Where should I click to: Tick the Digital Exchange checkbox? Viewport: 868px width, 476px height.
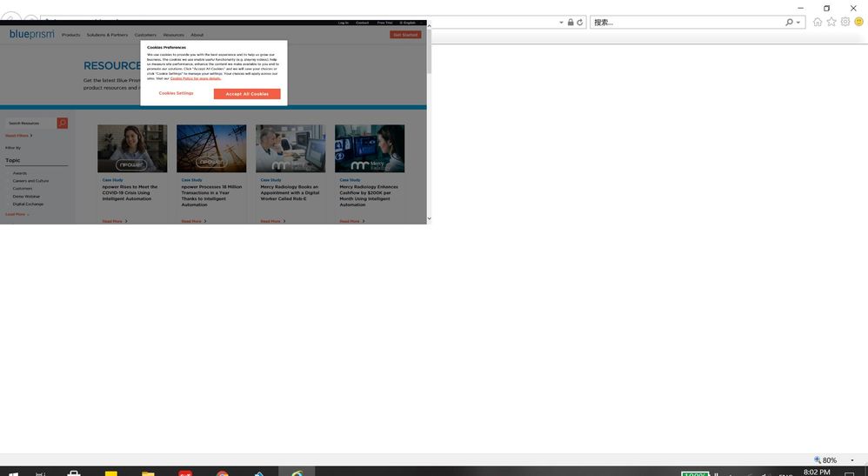(9, 204)
